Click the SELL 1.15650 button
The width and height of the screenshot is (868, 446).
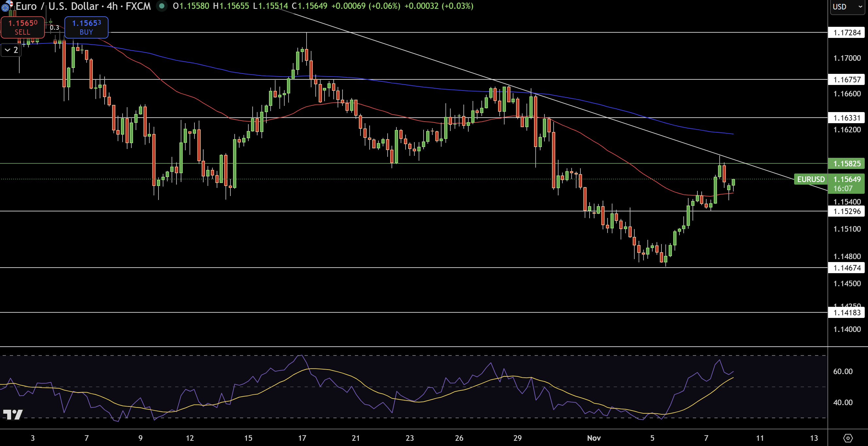coord(23,27)
